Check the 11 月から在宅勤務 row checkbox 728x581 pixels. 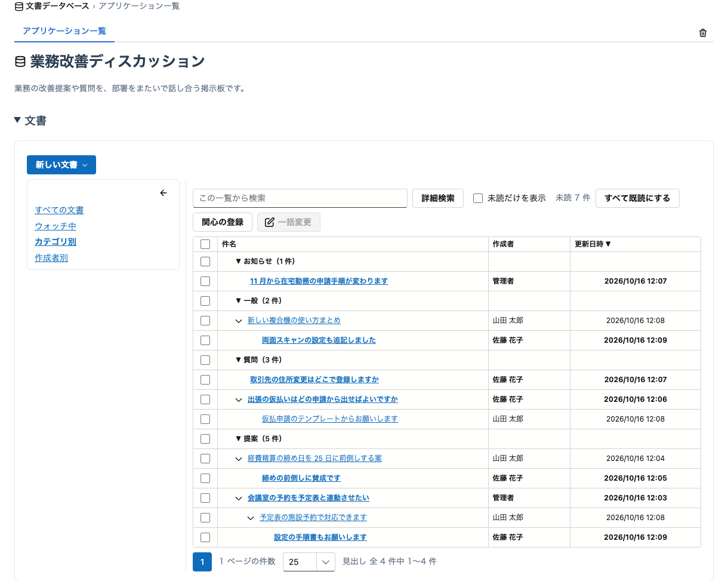click(x=205, y=281)
